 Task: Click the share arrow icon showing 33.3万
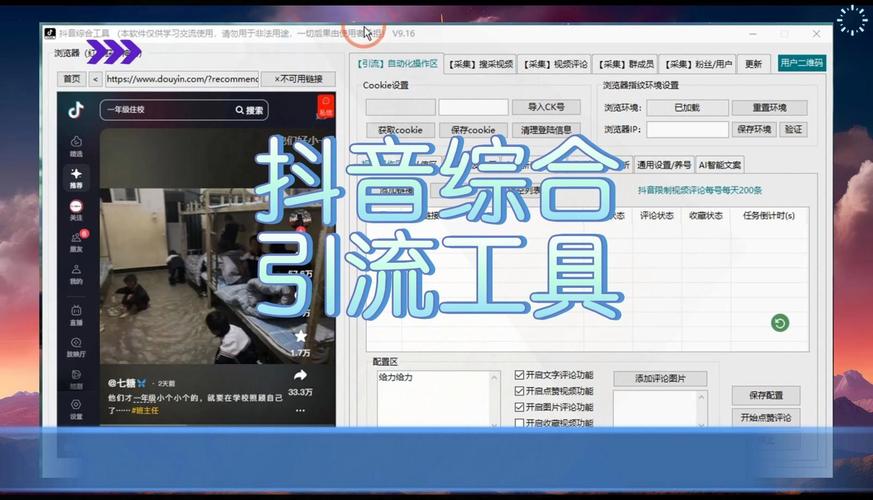pos(300,375)
